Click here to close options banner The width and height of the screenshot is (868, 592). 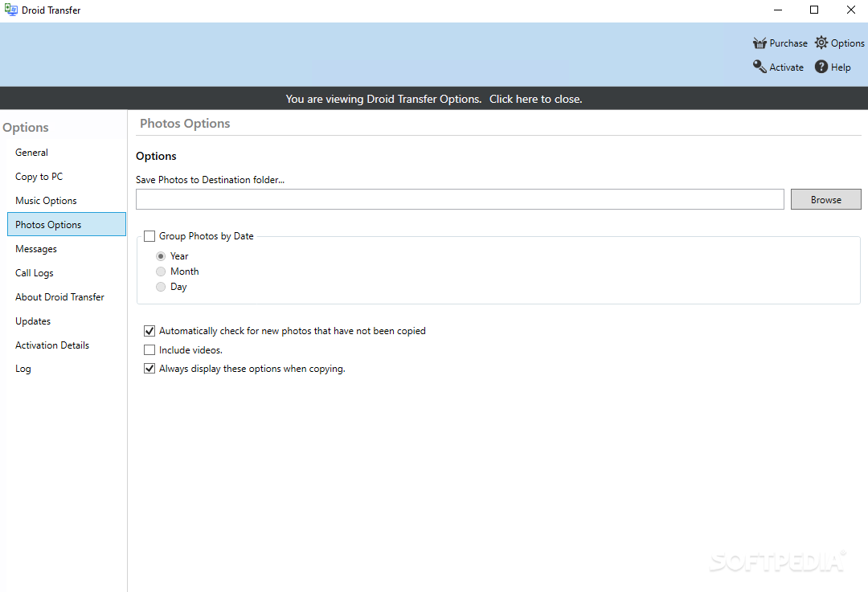pos(535,99)
